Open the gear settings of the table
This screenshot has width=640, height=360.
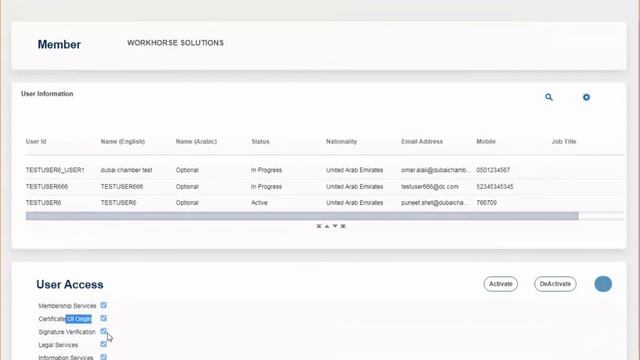click(586, 97)
